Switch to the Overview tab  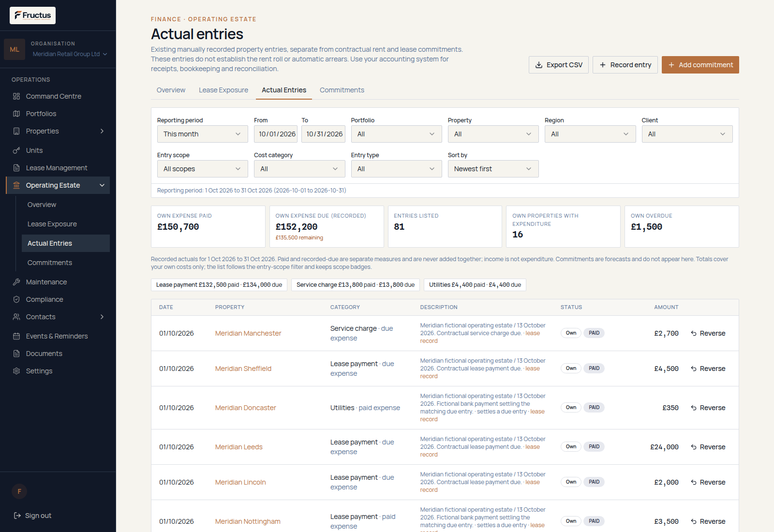[171, 90]
